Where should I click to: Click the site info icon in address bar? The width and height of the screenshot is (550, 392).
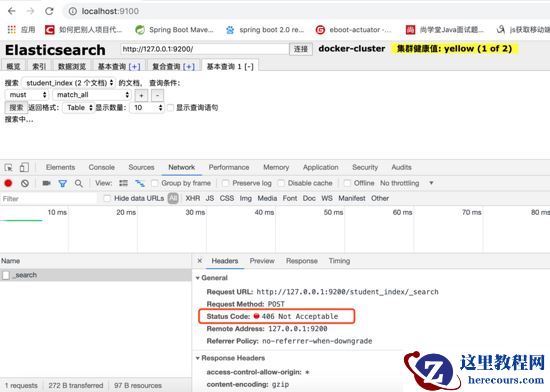click(x=73, y=12)
